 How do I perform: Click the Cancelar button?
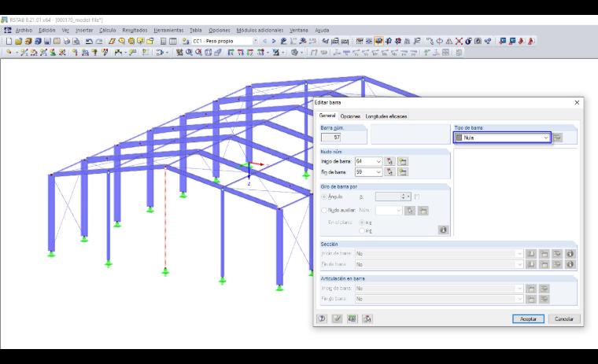tap(564, 319)
